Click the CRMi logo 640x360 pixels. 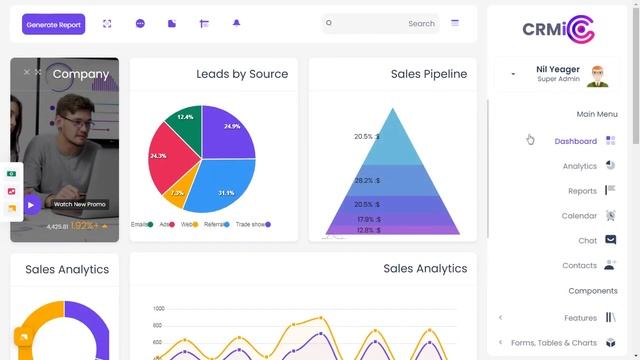(x=558, y=29)
